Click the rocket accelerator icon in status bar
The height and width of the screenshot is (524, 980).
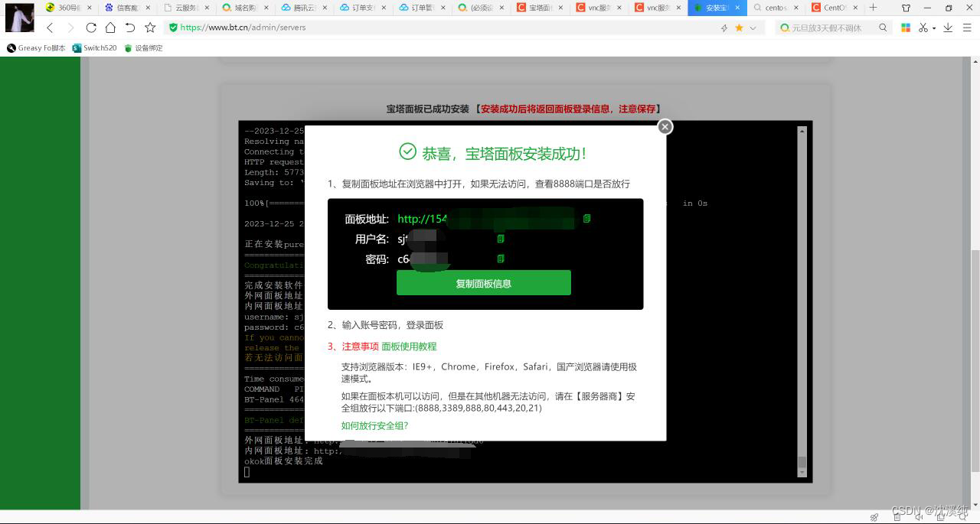coord(874,517)
